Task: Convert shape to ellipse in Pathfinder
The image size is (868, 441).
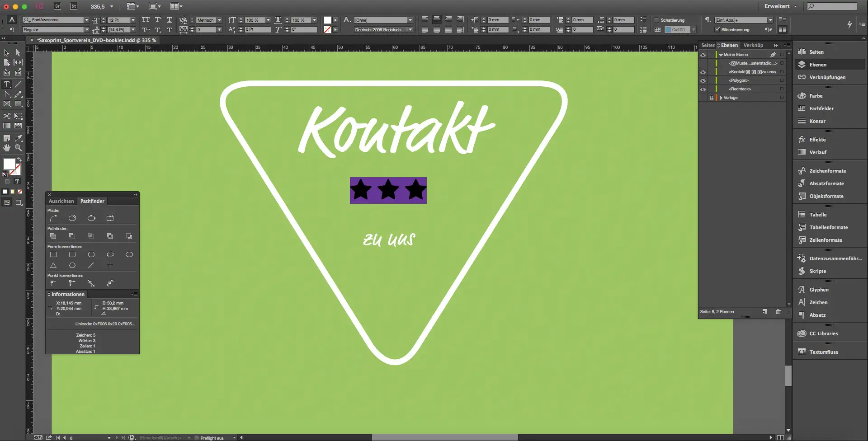Action: (129, 255)
